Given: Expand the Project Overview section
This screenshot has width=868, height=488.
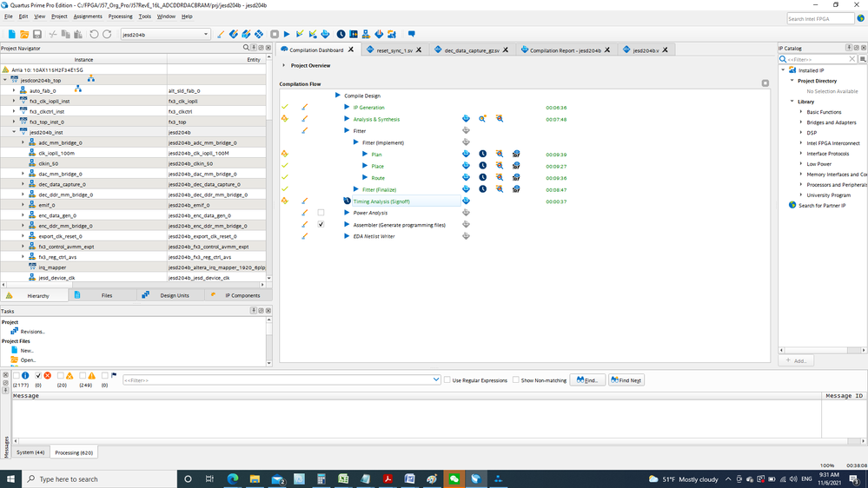Looking at the screenshot, I should (284, 65).
